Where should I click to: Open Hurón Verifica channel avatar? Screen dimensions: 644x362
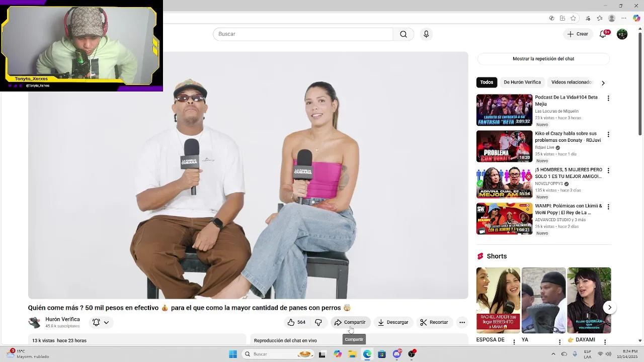(x=35, y=322)
